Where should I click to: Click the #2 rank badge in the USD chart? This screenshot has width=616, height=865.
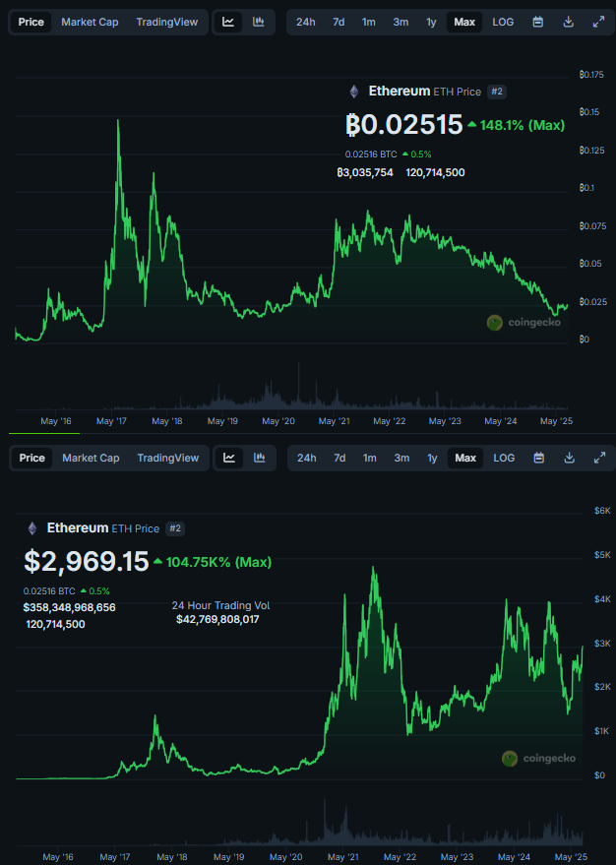pyautogui.click(x=175, y=528)
